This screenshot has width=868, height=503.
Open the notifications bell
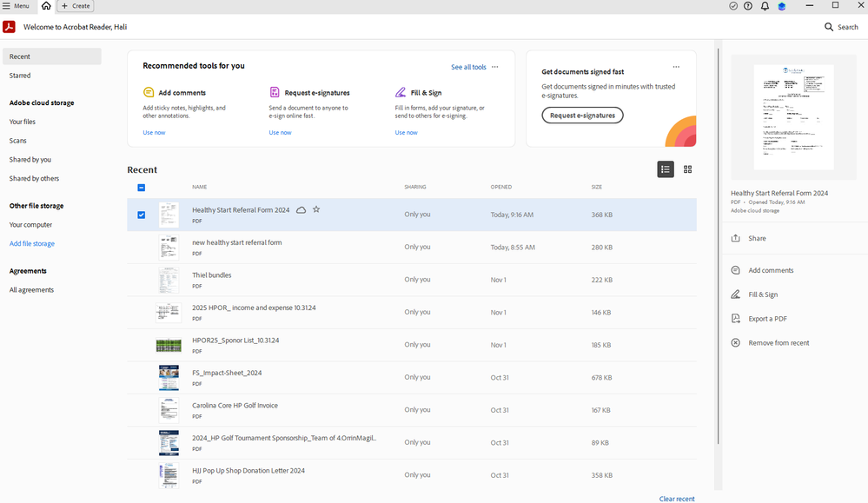tap(765, 6)
